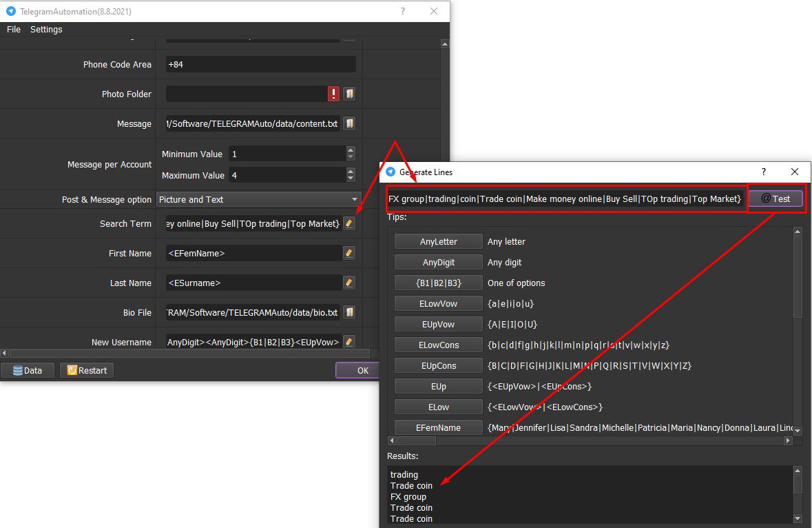This screenshot has height=528, width=812.
Task: Decrease the Maximum Value spinner
Action: 351,179
